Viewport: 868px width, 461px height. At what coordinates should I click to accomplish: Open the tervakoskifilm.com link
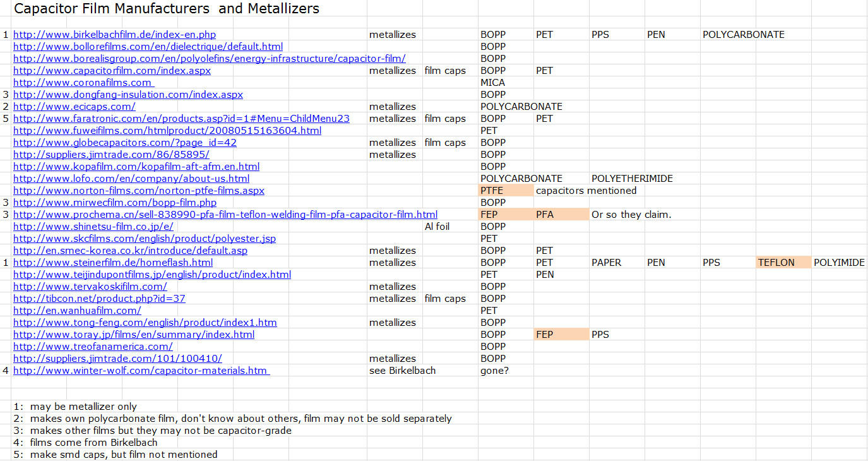tap(90, 287)
